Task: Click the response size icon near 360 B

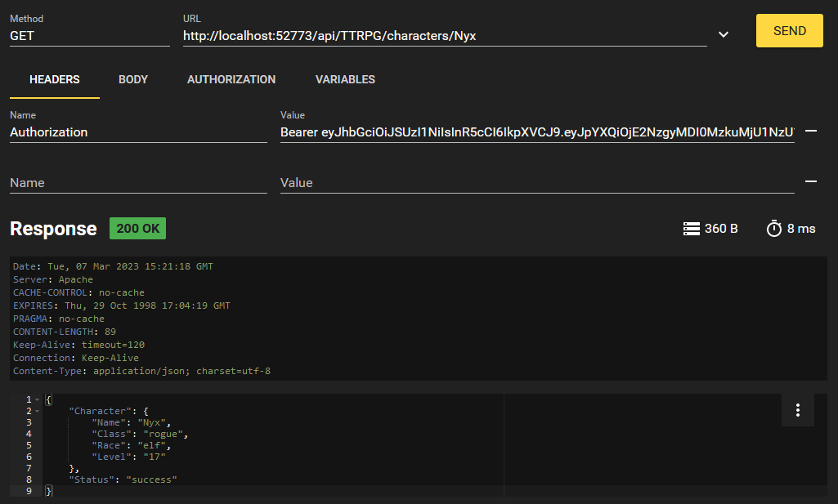Action: tap(691, 229)
